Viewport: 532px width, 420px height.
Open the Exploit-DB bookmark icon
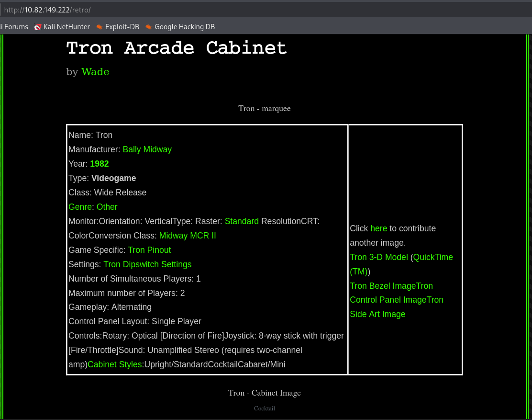(100, 27)
